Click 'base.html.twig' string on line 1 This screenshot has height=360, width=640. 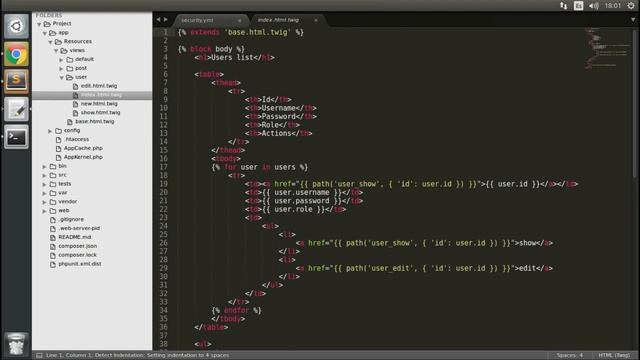[257, 32]
